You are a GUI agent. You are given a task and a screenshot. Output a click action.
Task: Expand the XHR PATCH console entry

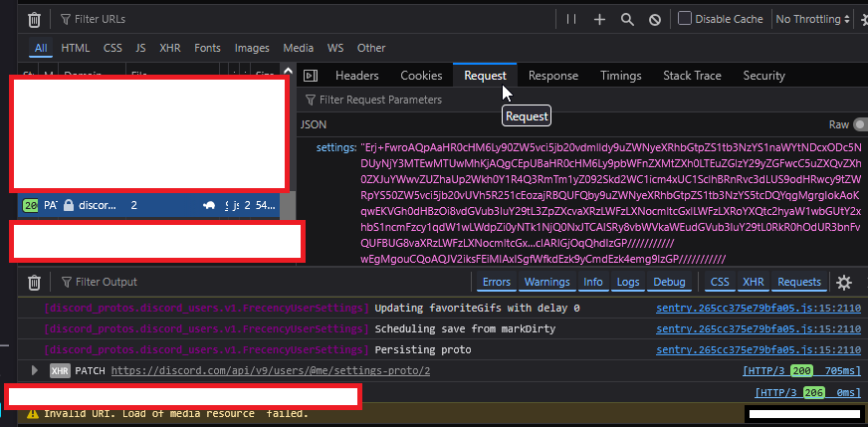coord(36,370)
